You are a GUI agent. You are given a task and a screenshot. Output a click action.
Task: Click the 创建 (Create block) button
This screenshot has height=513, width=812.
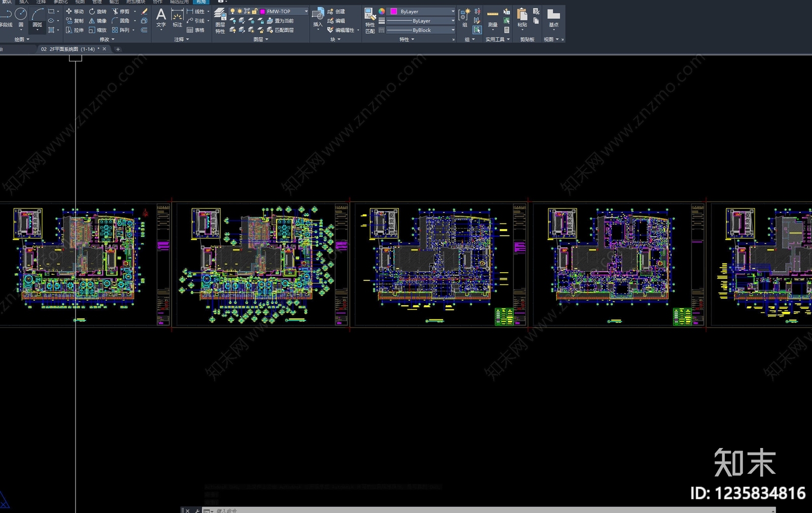[x=336, y=11]
